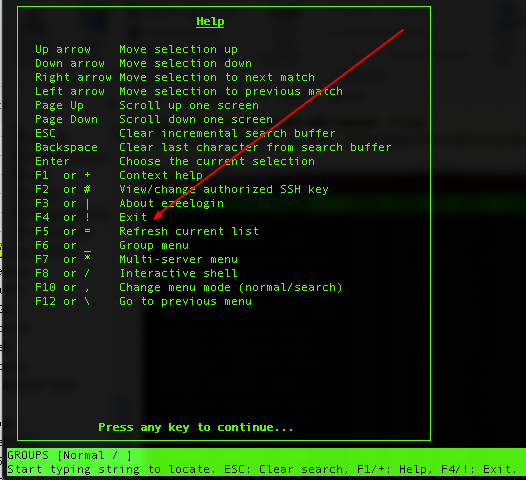Select the F6 Group menu entry
The height and width of the screenshot is (480, 526).
[x=112, y=246]
